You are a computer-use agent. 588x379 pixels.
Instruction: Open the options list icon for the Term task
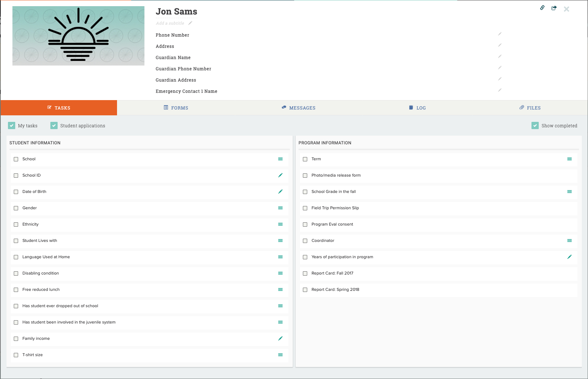570,159
